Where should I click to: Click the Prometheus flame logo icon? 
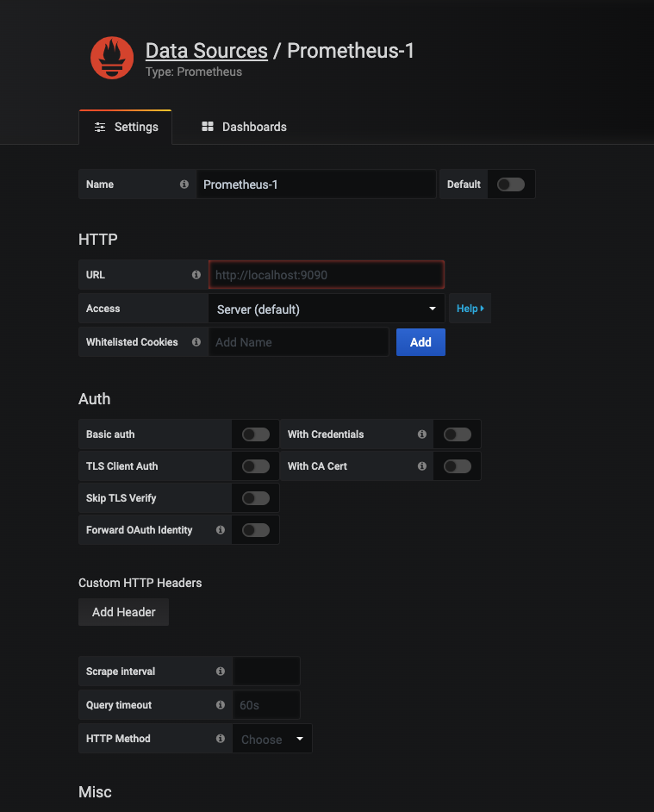pos(112,58)
